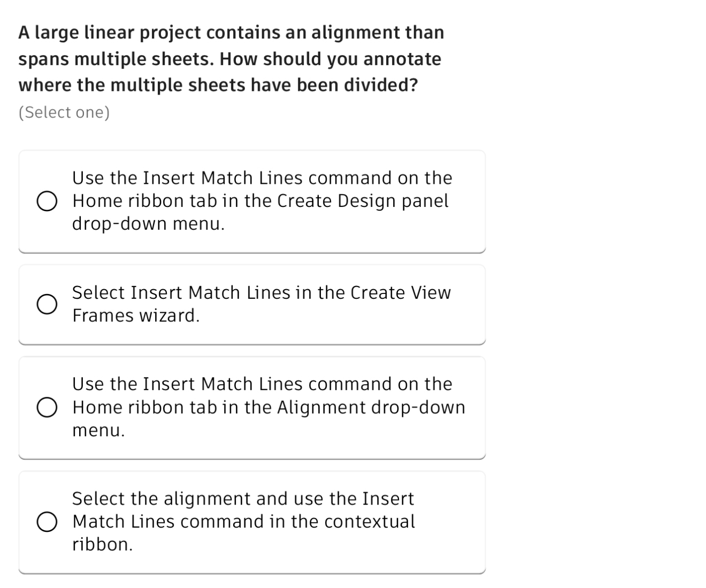The image size is (706, 588).
Task: Click the answer mentioning Alignment drop-down menu
Action: pyautogui.click(x=251, y=407)
